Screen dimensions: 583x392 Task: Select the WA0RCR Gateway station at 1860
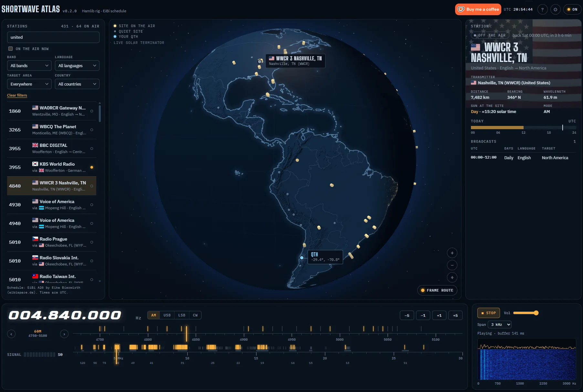pyautogui.click(x=52, y=111)
